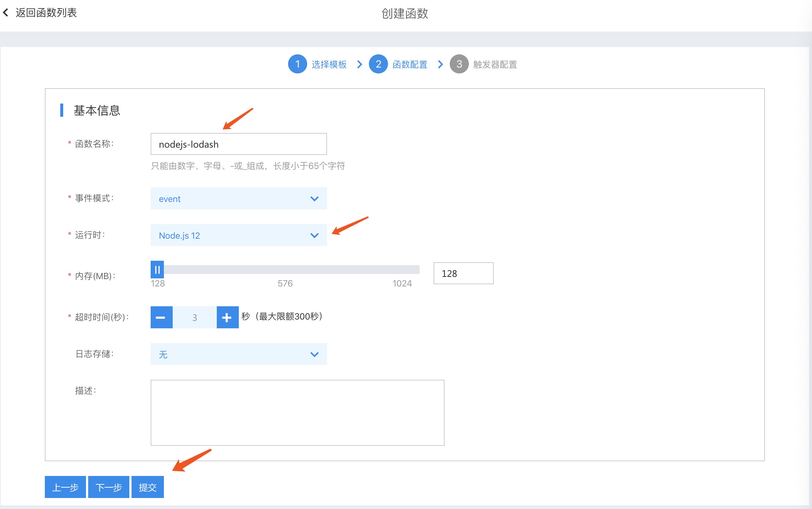Click into the 描述 text area

[297, 413]
